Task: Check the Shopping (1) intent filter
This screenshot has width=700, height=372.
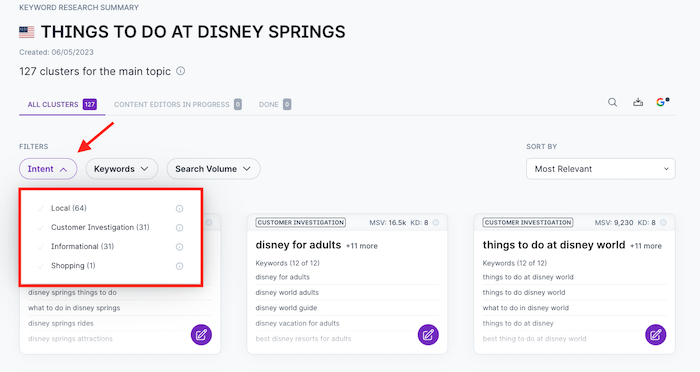Action: point(41,266)
